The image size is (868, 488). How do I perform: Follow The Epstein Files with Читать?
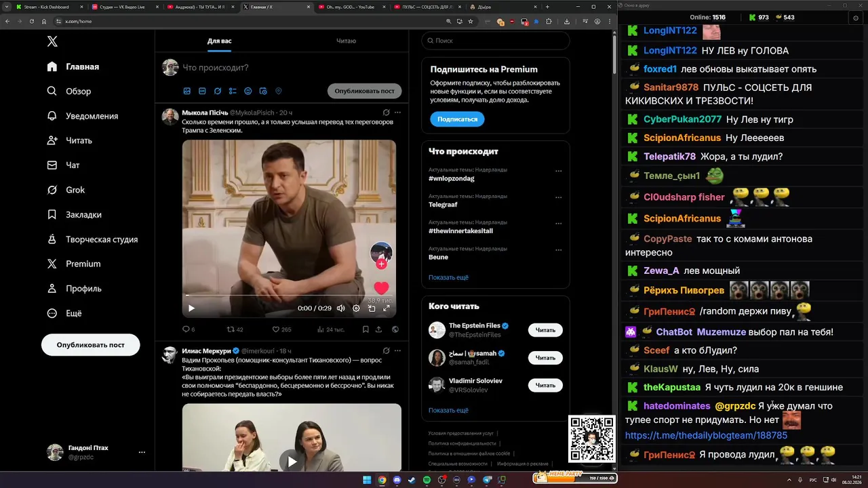click(545, 330)
